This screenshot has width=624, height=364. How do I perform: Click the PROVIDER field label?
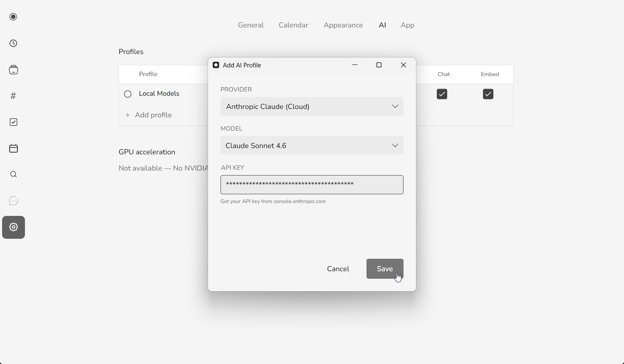pos(236,89)
